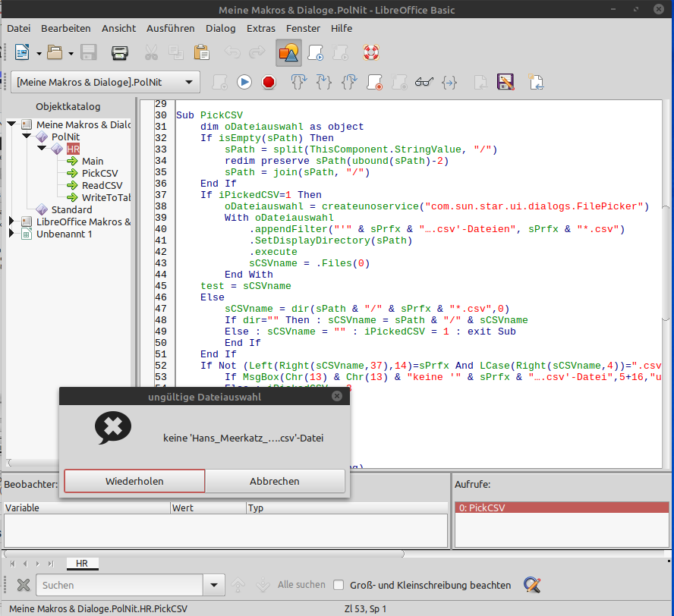The image size is (674, 616).
Task: Open the Ansicht menu
Action: coord(118,28)
